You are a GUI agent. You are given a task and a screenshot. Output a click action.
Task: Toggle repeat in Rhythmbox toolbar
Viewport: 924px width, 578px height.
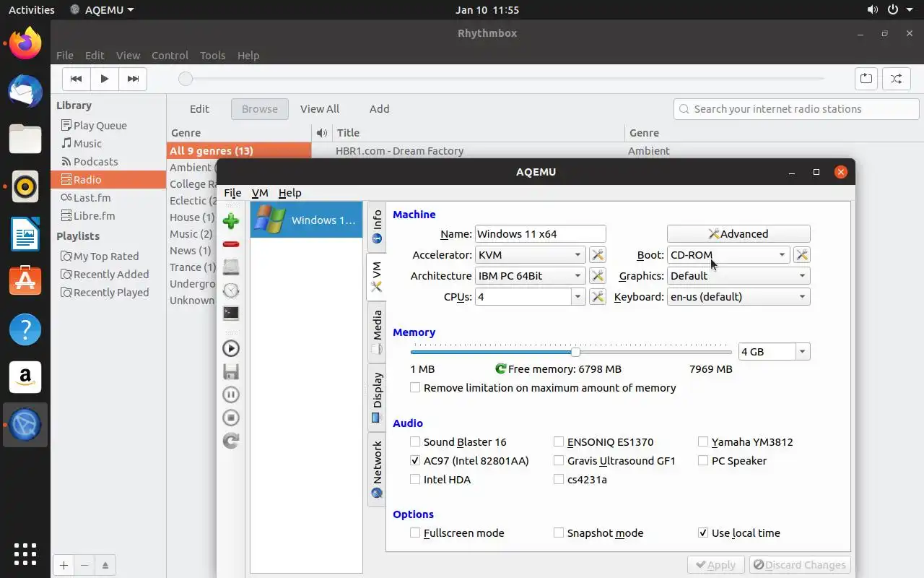[x=866, y=79]
